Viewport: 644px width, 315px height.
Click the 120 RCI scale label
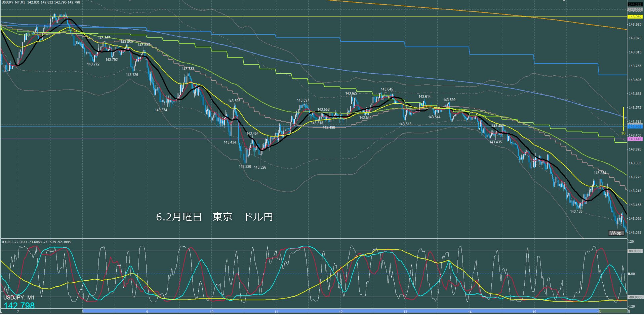(x=631, y=242)
